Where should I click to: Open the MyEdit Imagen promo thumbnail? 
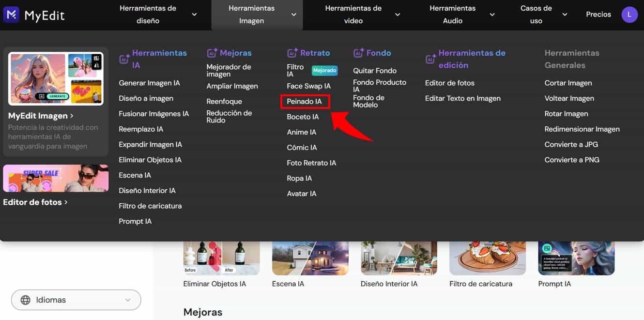56,79
